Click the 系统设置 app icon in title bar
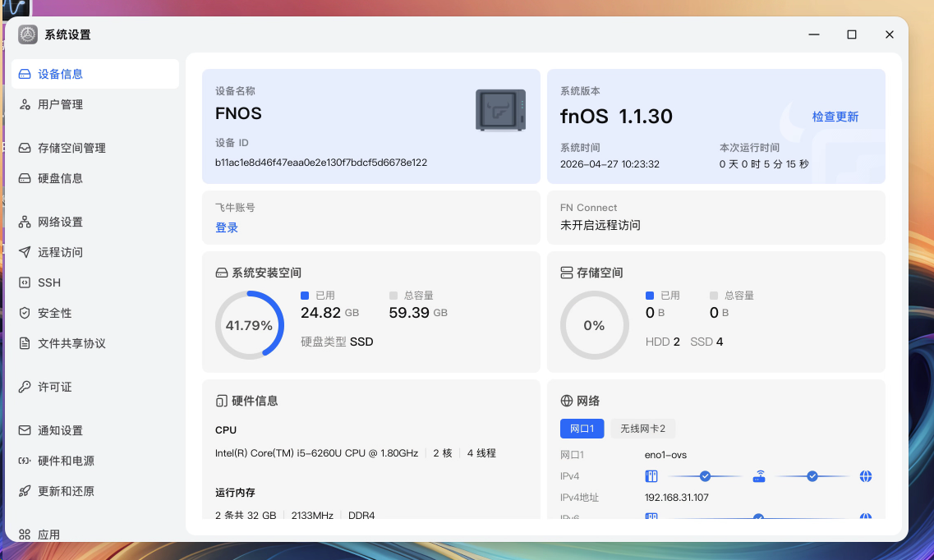The height and width of the screenshot is (560, 934). coord(28,34)
